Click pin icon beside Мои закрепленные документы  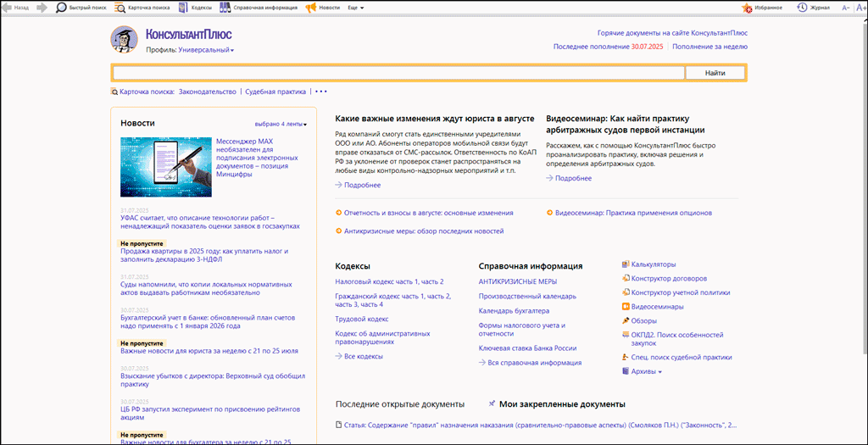click(x=492, y=404)
